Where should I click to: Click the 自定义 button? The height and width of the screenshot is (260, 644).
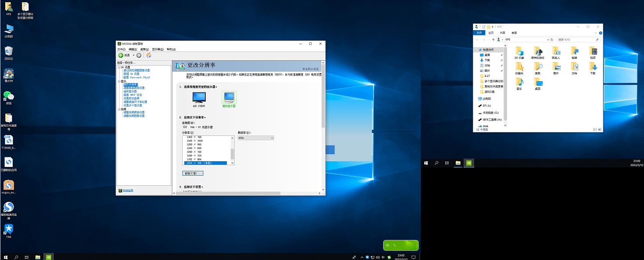[193, 173]
